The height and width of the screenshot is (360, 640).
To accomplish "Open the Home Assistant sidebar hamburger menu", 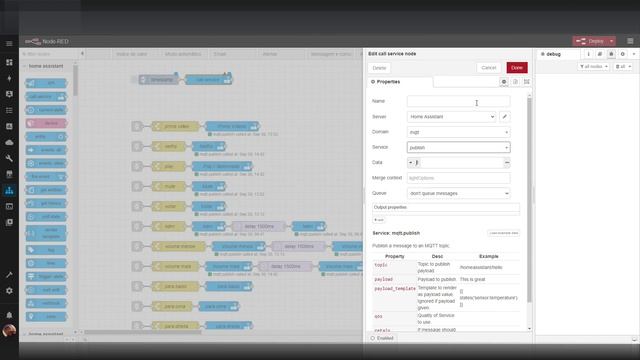I will tap(9, 43).
